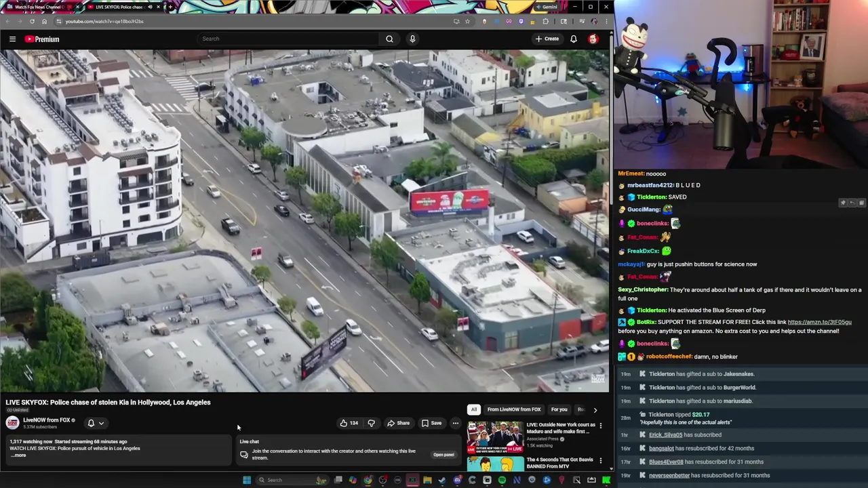Image resolution: width=868 pixels, height=488 pixels.
Task: Click Tickelrton tipped $20.17 entry
Action: 743,418
